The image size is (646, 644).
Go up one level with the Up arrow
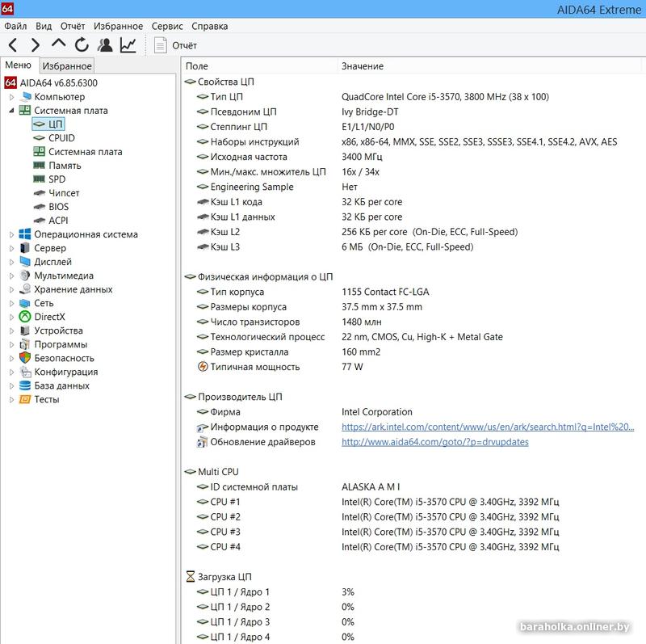tap(58, 44)
